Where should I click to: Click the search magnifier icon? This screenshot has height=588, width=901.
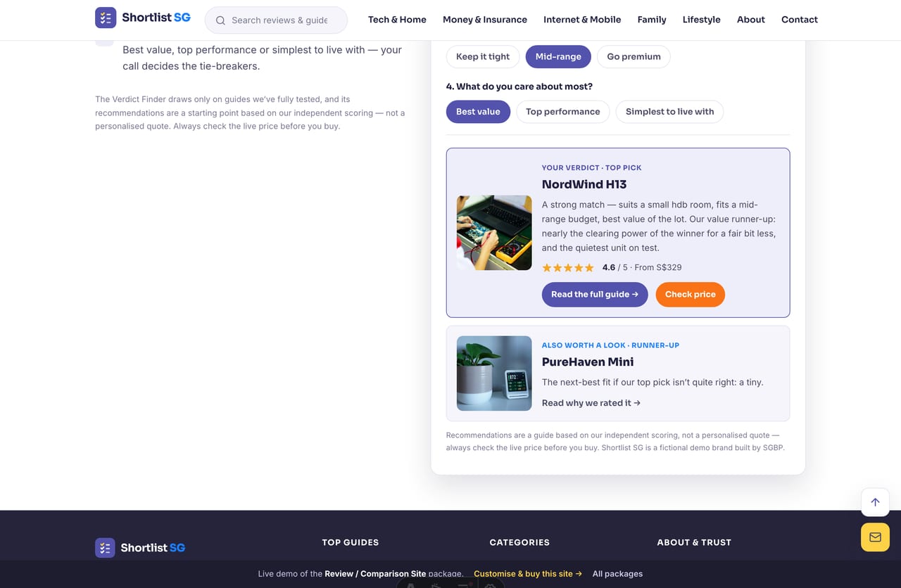[x=220, y=20]
